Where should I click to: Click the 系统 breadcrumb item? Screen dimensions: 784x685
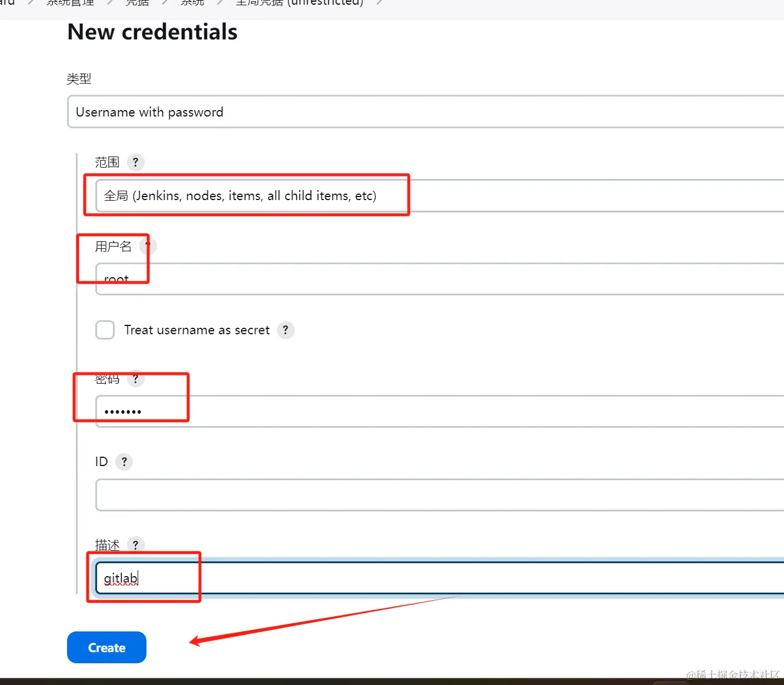tap(192, 3)
